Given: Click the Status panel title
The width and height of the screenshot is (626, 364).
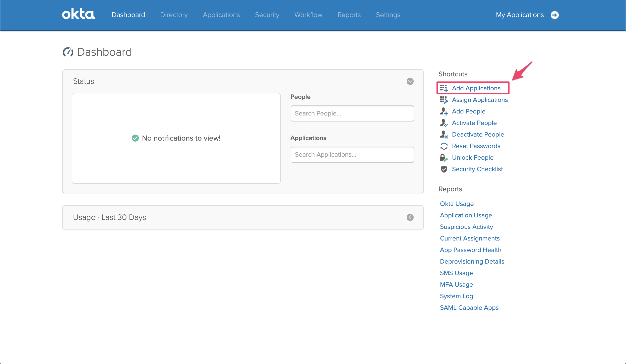Looking at the screenshot, I should point(83,81).
